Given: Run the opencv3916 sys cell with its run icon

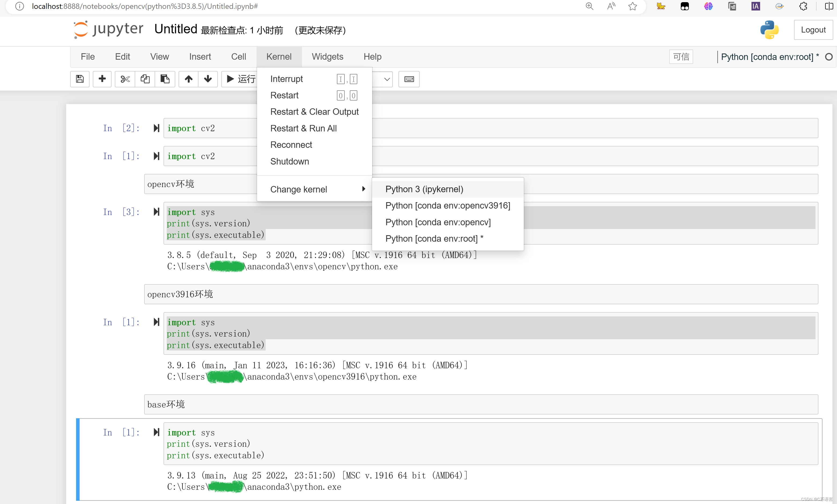Looking at the screenshot, I should pyautogui.click(x=156, y=322).
